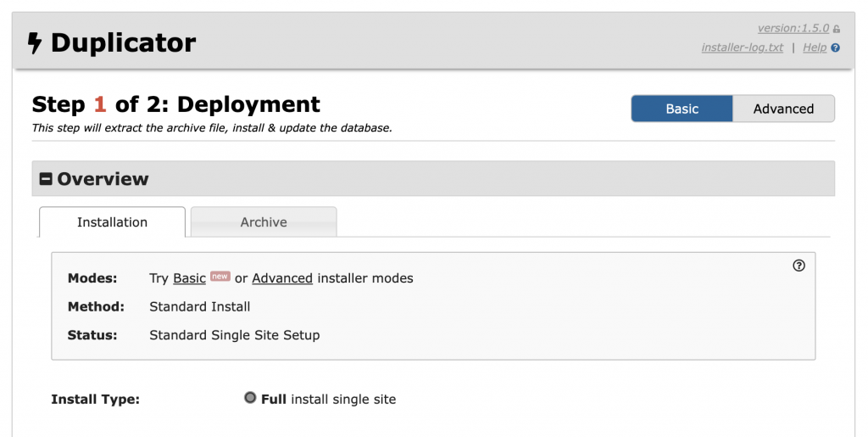This screenshot has width=868, height=437.
Task: Click the Standard Install method text
Action: (x=200, y=306)
